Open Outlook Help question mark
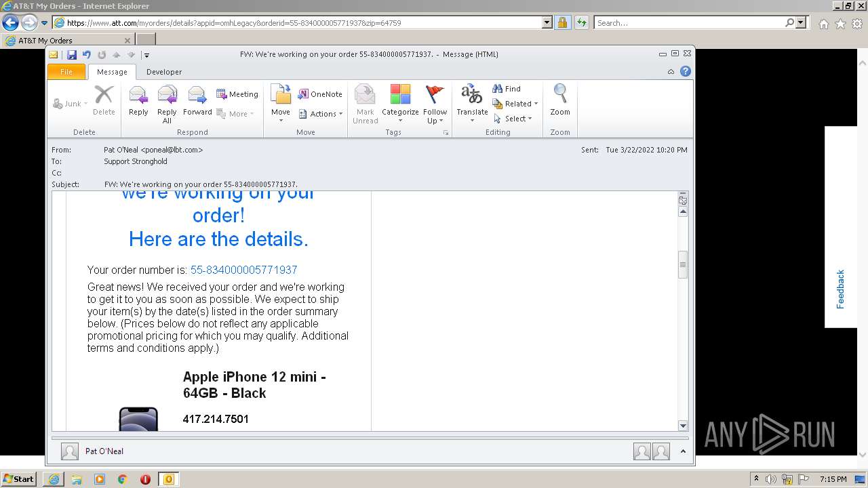The image size is (868, 488). pyautogui.click(x=686, y=71)
